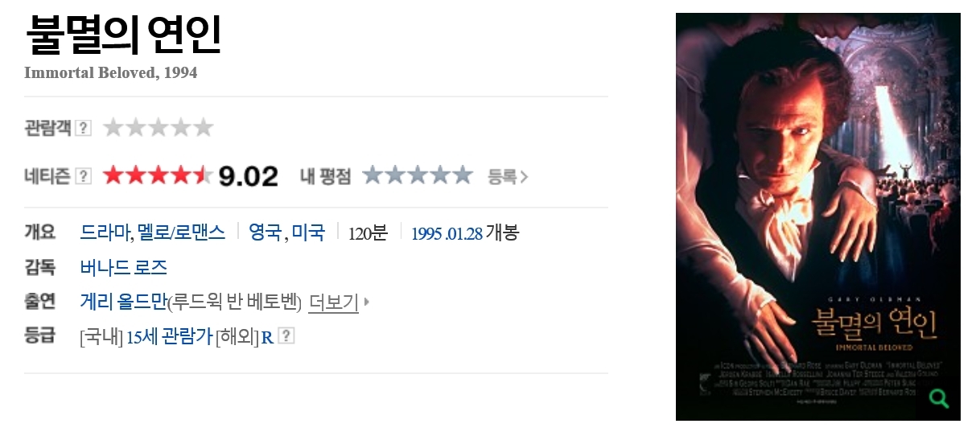This screenshot has height=436, width=980.
Task: Select the 영국 country link
Action: click(266, 232)
